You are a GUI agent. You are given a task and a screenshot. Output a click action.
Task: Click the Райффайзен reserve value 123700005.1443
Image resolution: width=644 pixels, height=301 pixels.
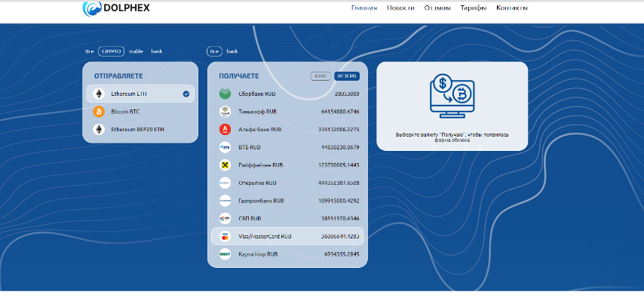(x=339, y=165)
